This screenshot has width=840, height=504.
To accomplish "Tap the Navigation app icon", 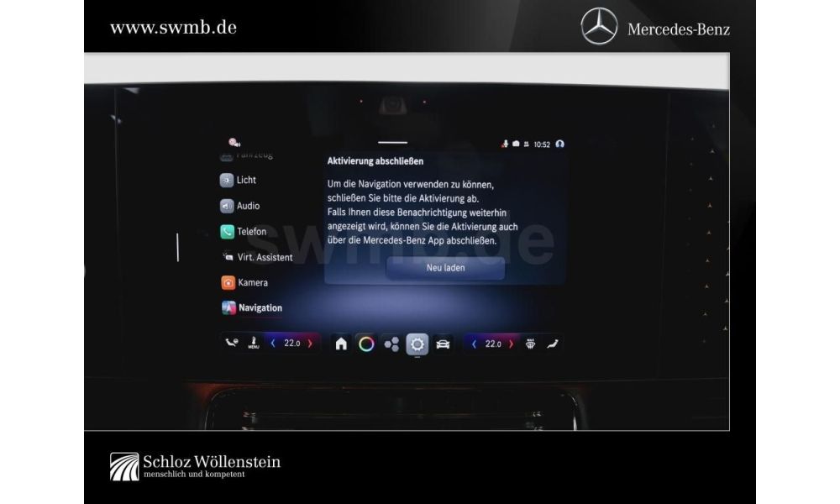I will tap(228, 308).
